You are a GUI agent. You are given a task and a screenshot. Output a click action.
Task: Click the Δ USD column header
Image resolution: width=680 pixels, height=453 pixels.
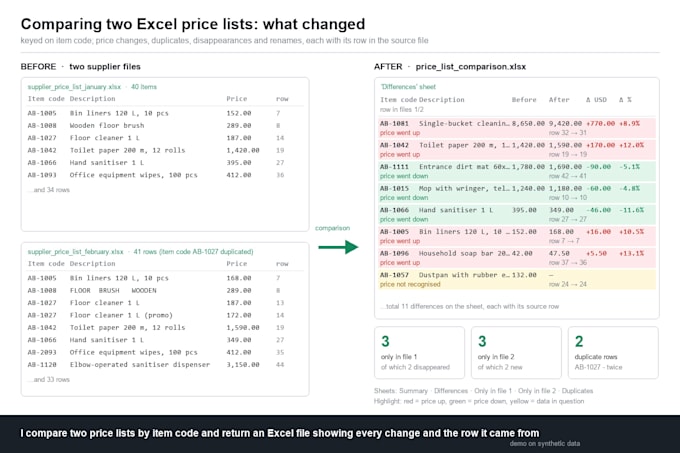tap(596, 100)
